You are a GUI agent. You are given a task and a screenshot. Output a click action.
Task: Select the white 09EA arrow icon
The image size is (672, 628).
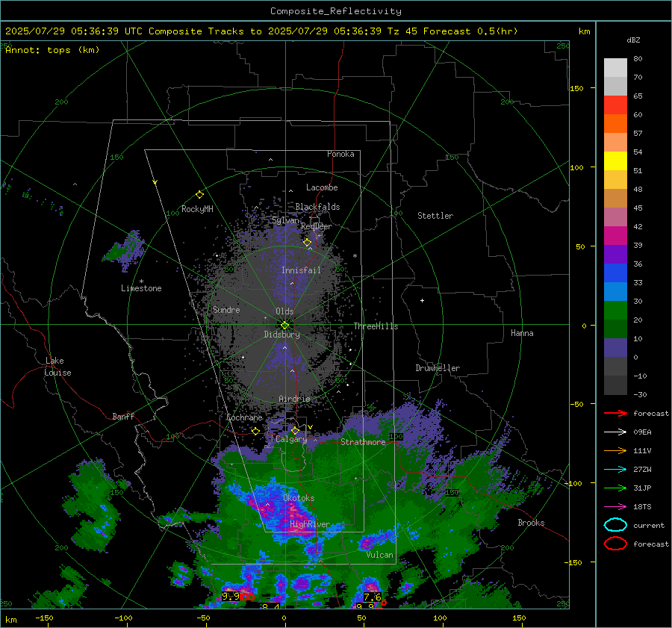tap(615, 432)
